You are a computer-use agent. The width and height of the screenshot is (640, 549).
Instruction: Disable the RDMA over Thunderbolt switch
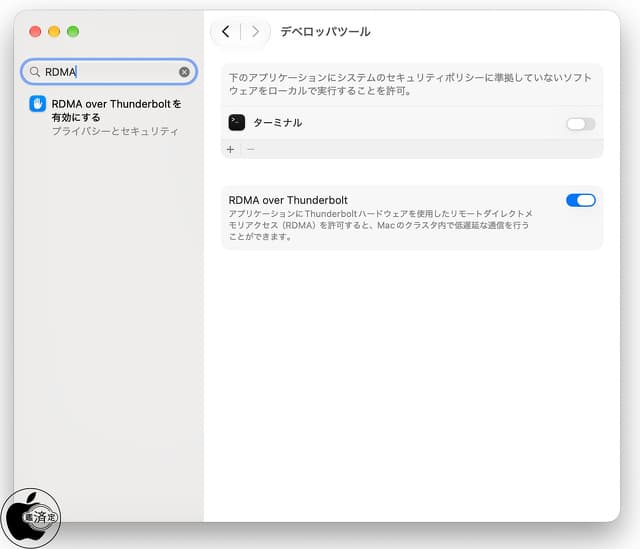tap(580, 200)
